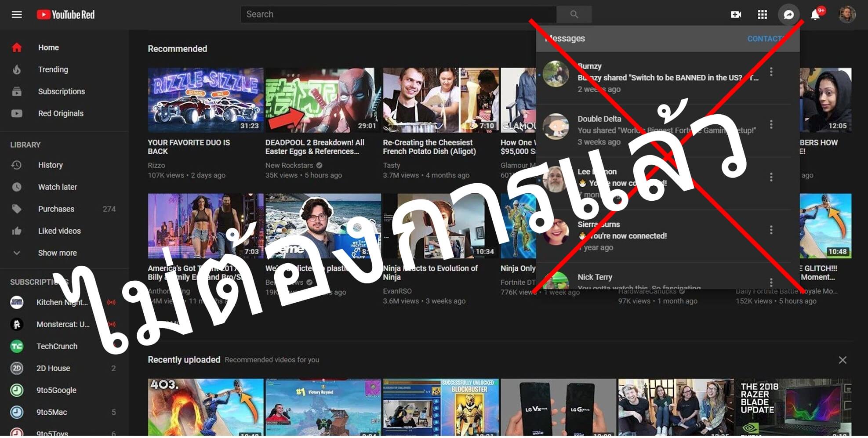The width and height of the screenshot is (868, 438).
Task: Open the Burnzy shared Switch message
Action: point(668,78)
